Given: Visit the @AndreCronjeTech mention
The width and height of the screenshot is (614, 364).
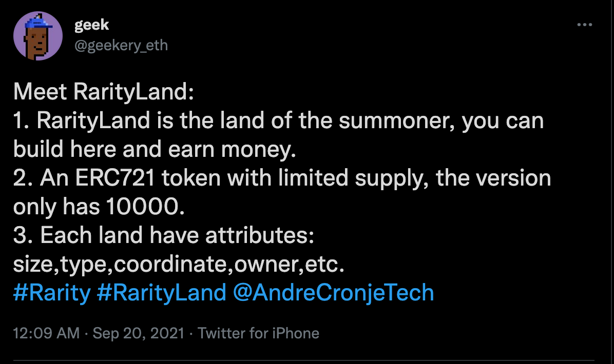Looking at the screenshot, I should pos(333,292).
